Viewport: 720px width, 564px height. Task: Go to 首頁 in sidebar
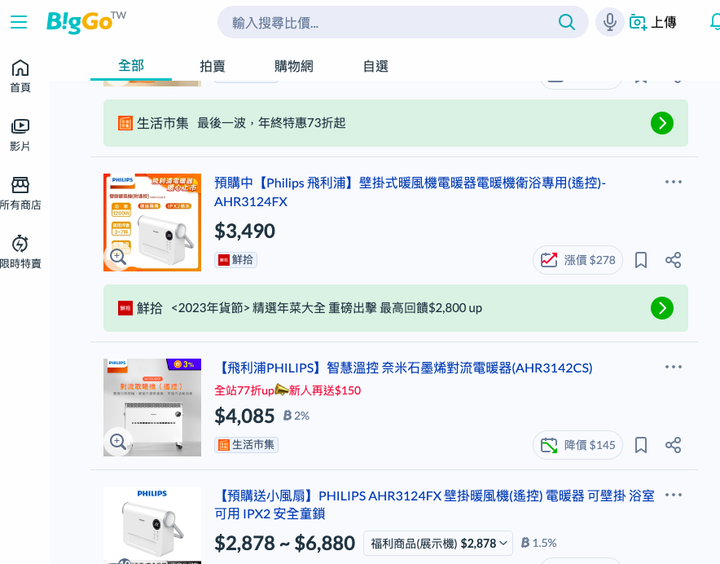pos(20,76)
